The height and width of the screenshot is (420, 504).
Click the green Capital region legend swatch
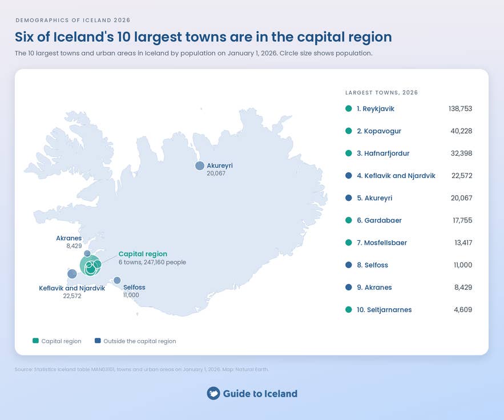tap(36, 341)
